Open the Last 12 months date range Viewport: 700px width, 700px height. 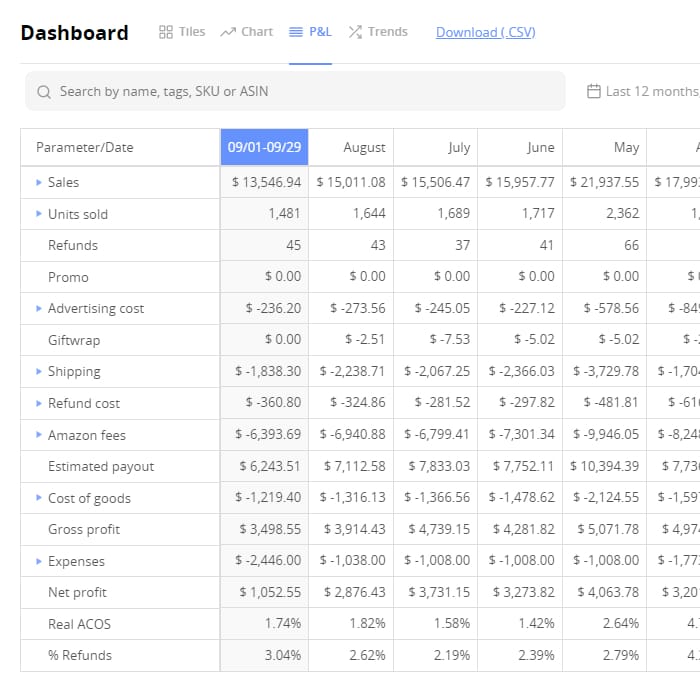[x=650, y=91]
